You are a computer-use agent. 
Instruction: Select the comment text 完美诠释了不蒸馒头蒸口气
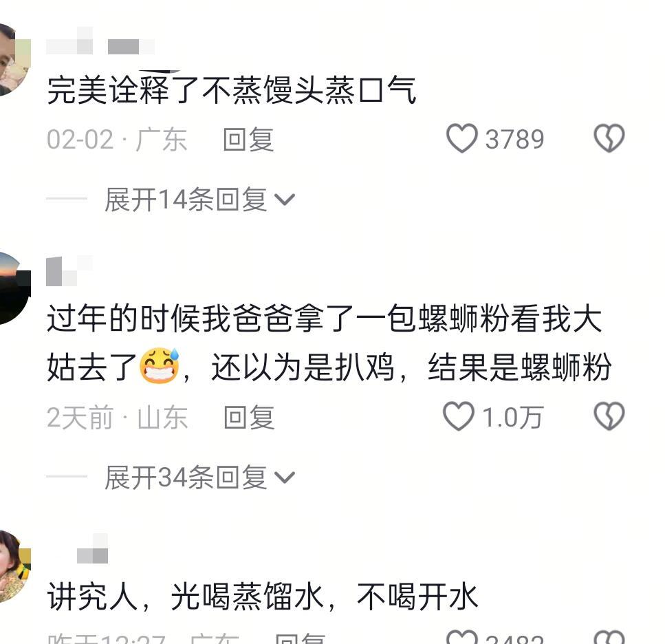232,90
